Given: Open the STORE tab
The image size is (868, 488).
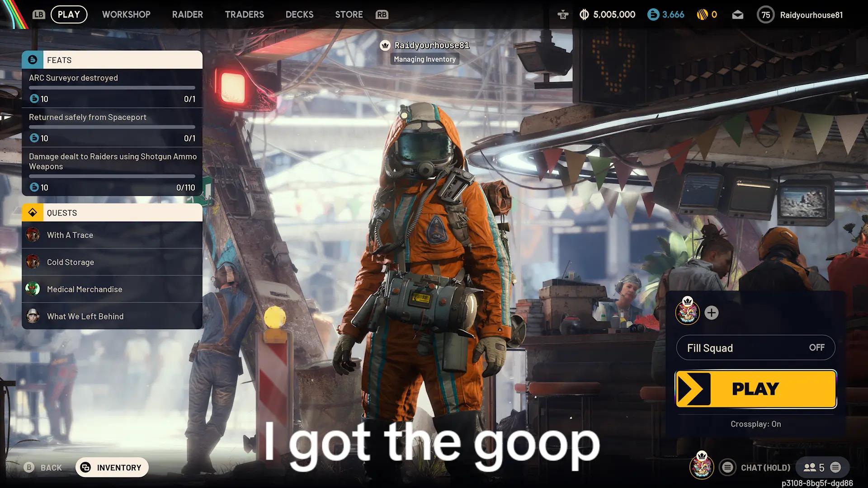Looking at the screenshot, I should click(349, 14).
